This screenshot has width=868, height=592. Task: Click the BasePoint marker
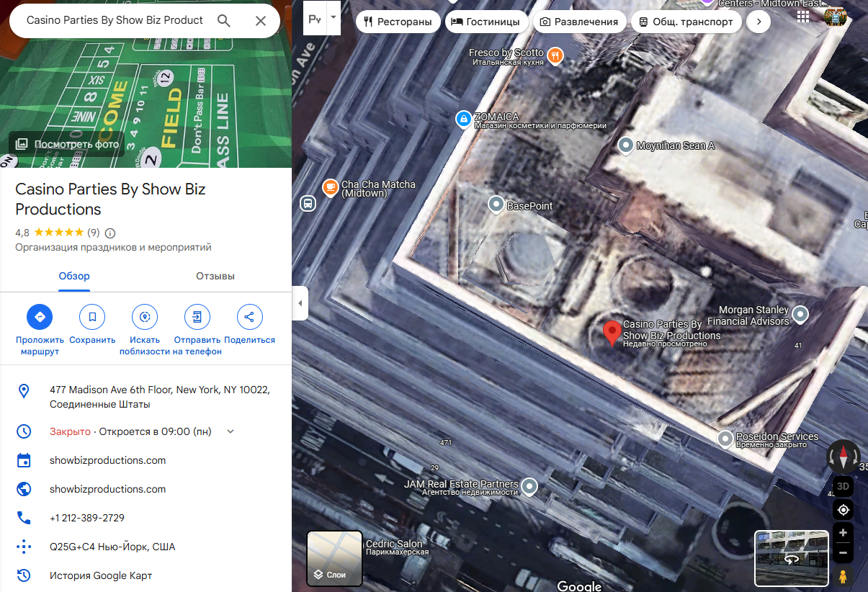point(496,205)
